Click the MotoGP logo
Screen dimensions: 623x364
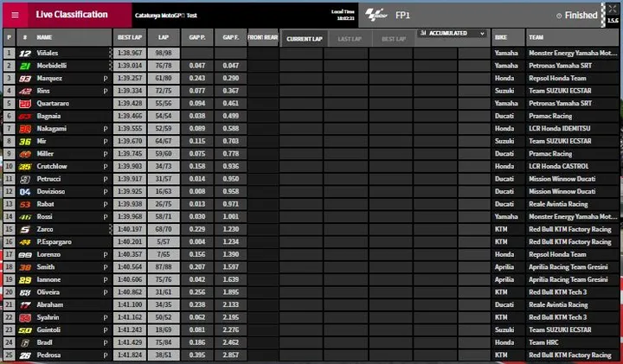pos(376,15)
